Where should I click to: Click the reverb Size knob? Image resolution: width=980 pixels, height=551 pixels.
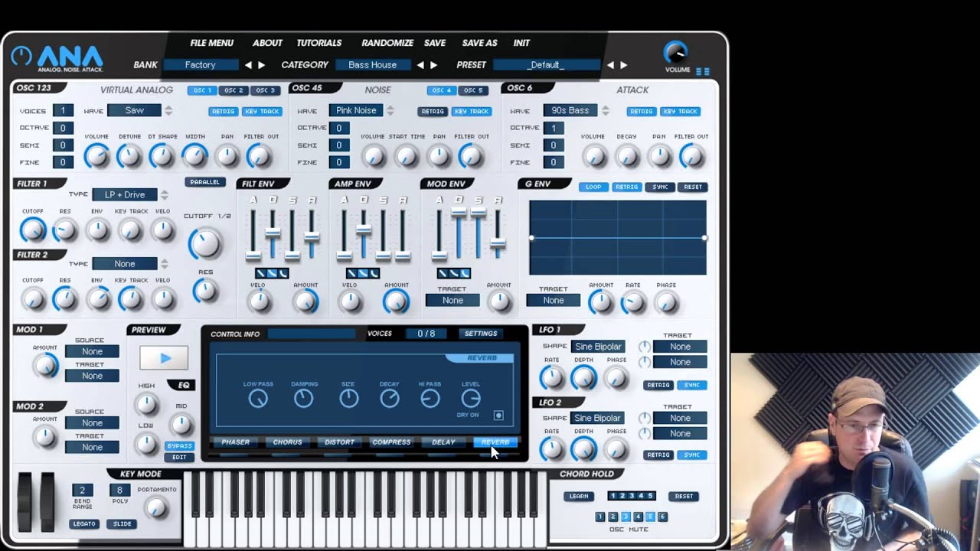pos(348,398)
